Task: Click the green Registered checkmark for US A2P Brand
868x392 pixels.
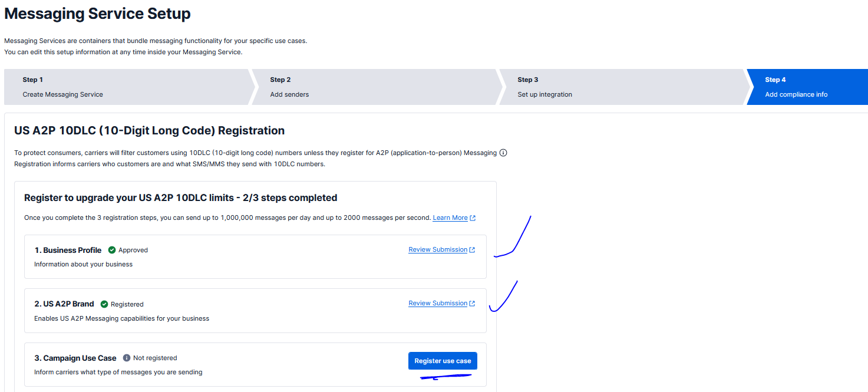Action: click(104, 304)
